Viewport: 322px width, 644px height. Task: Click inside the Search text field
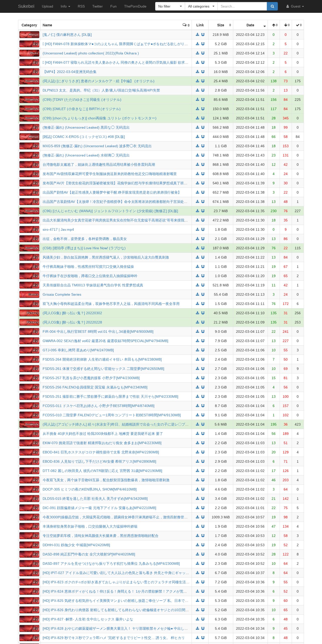click(242, 6)
